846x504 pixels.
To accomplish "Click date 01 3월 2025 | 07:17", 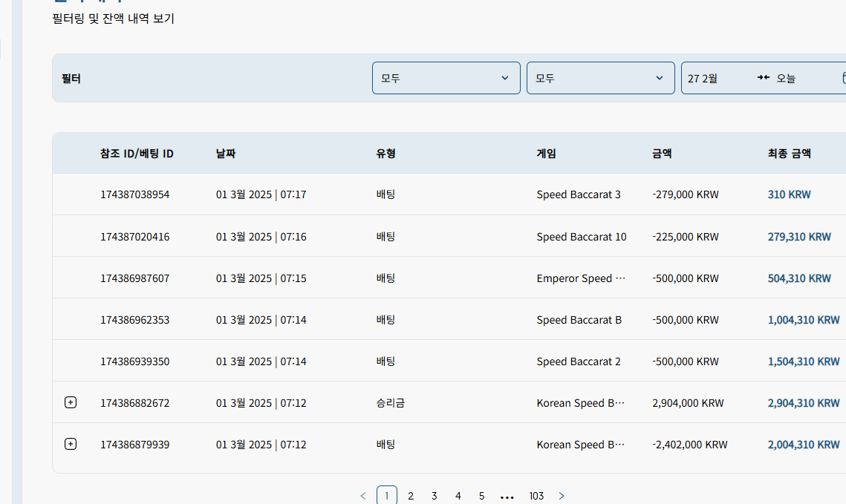I will 261,194.
